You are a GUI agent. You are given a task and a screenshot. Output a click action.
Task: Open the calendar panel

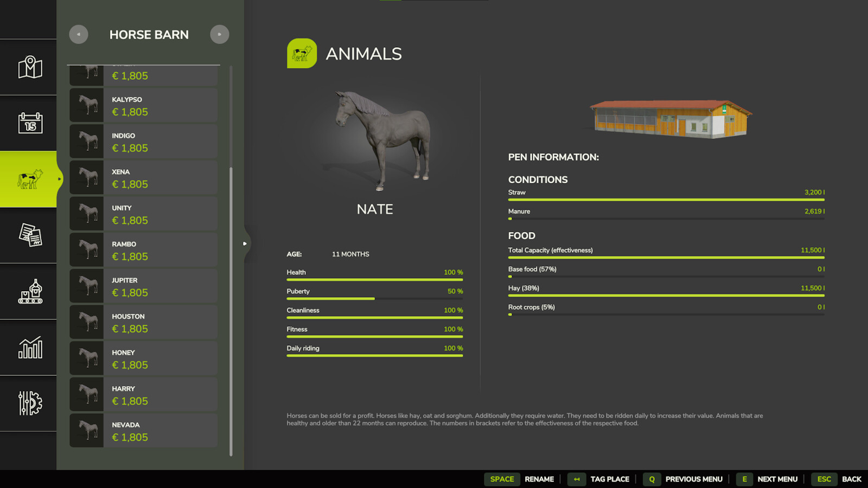[28, 123]
